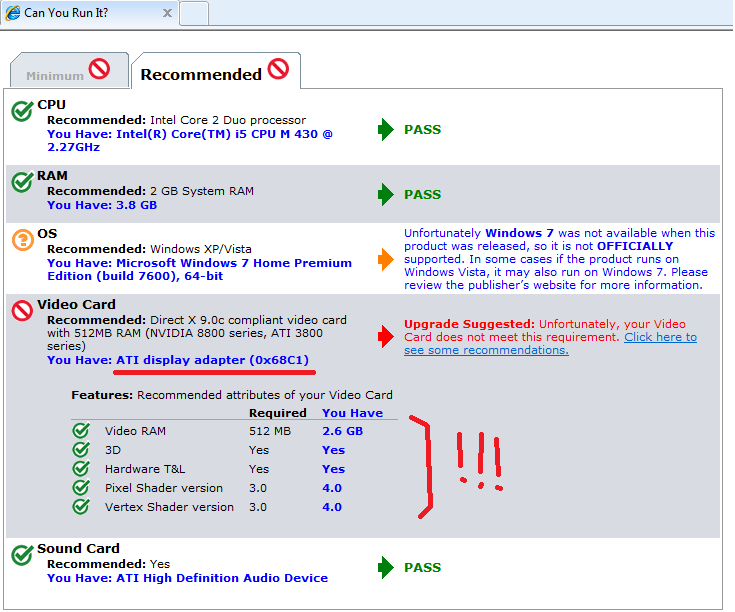735x612 pixels.
Task: Click the green arrow next to CPU PASS
Action: click(x=386, y=129)
